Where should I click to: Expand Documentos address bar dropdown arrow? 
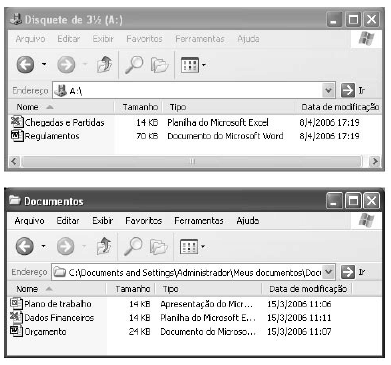[328, 272]
